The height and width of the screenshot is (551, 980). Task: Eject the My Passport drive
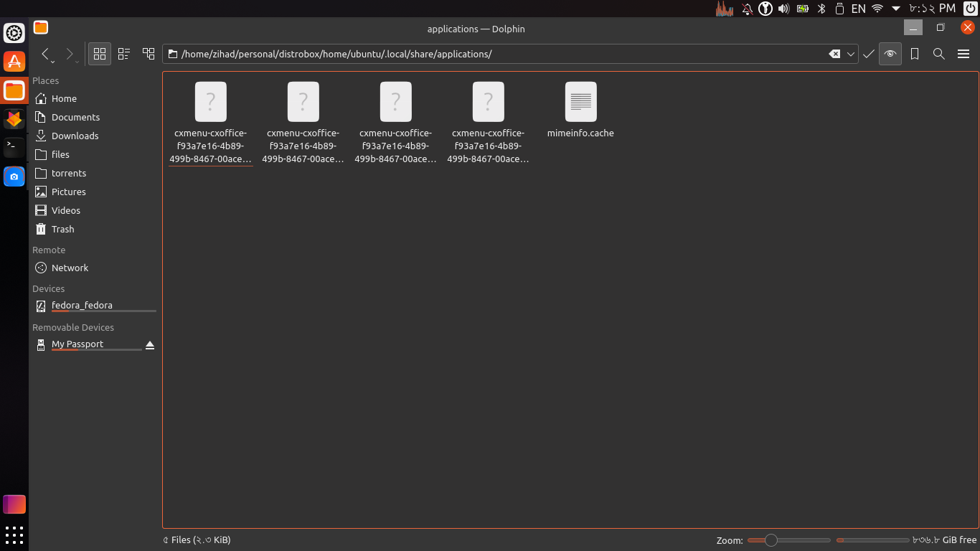click(150, 345)
